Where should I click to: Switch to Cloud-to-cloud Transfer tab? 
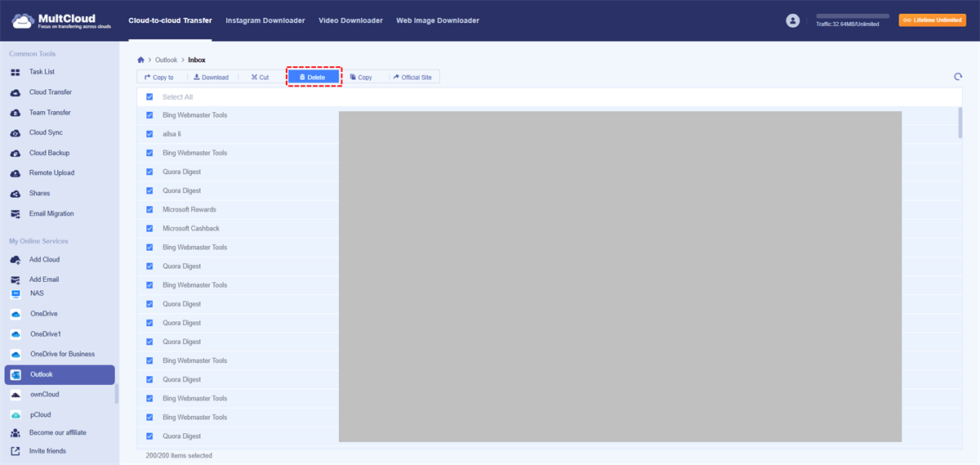pos(170,20)
